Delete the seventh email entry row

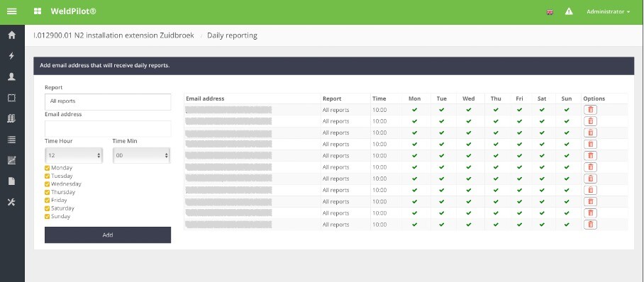(x=590, y=179)
